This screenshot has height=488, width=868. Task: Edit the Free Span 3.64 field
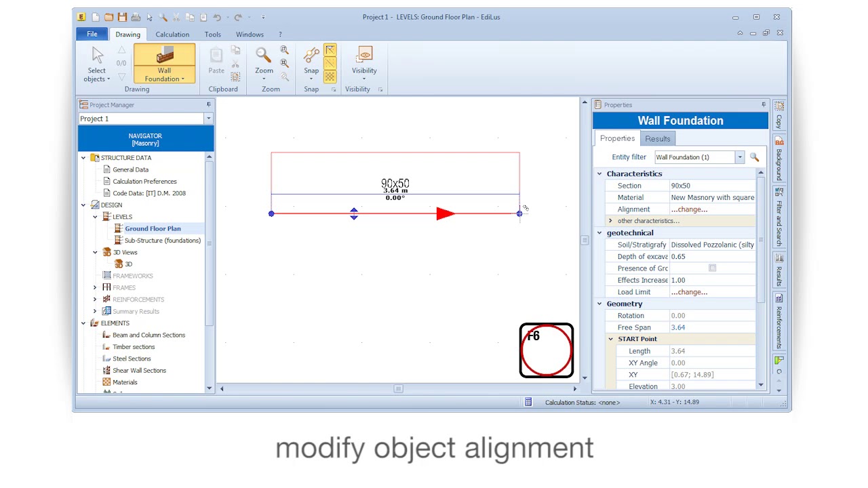tap(712, 327)
